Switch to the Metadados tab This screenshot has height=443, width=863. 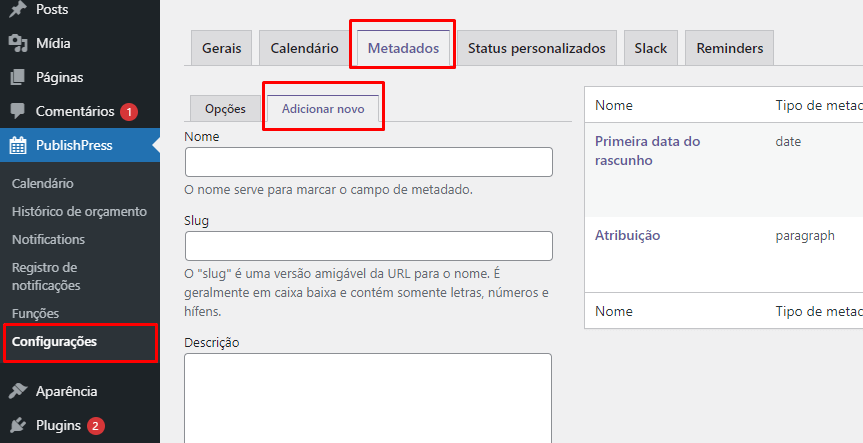point(403,48)
